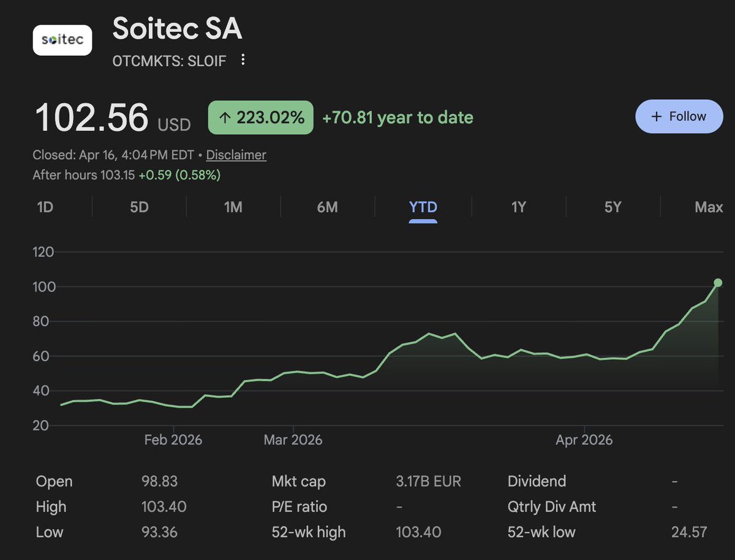Viewport: 735px width, 560px height.
Task: Click the 102.56 USD price value
Action: click(92, 118)
